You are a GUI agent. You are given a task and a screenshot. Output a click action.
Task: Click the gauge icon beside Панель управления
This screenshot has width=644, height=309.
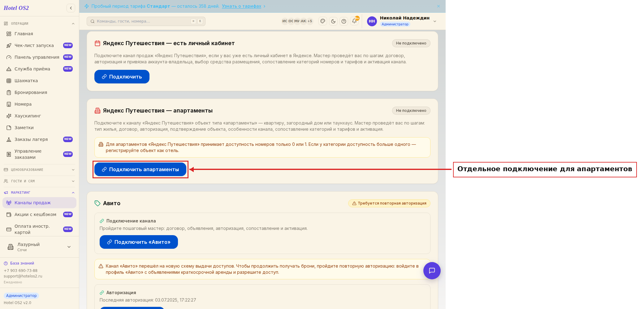coord(9,57)
